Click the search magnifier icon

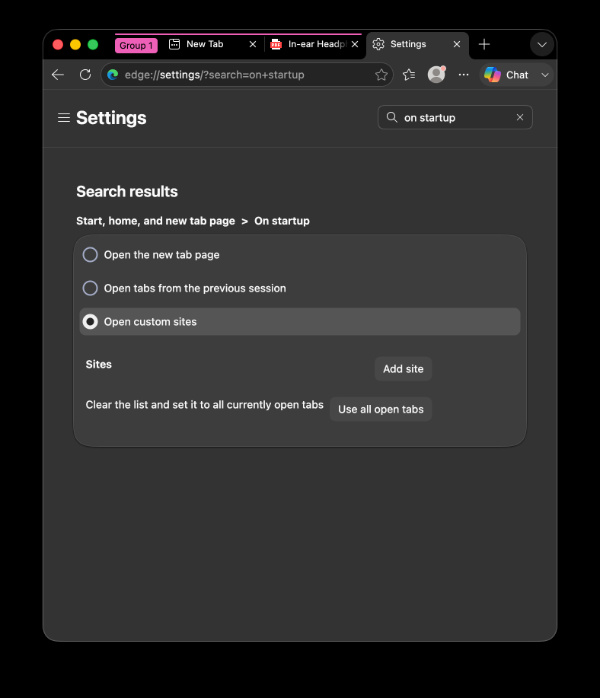(392, 117)
